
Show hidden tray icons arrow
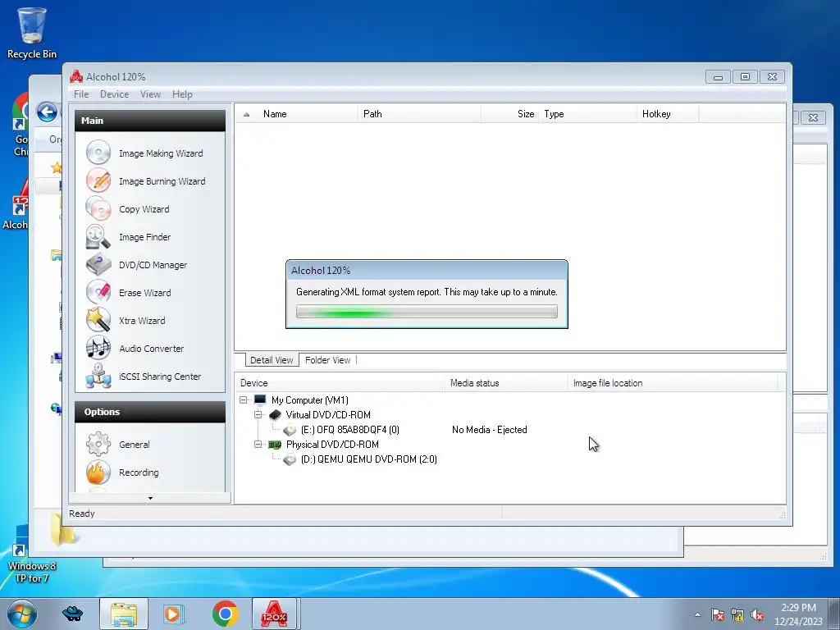(x=697, y=614)
